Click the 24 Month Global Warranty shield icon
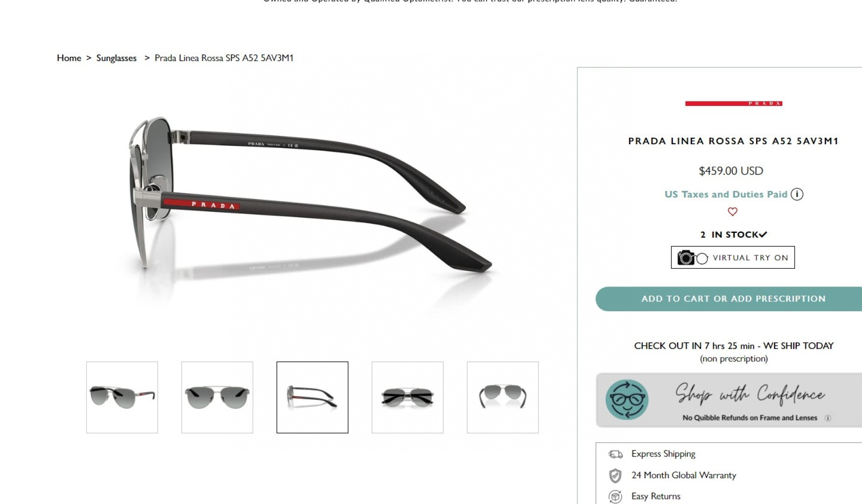This screenshot has height=504, width=862. [615, 476]
